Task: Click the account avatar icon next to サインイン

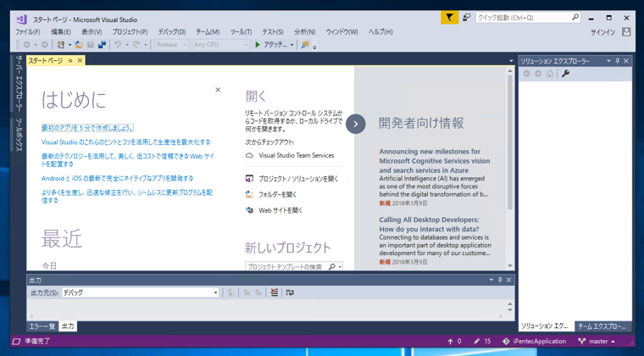Action: click(626, 31)
